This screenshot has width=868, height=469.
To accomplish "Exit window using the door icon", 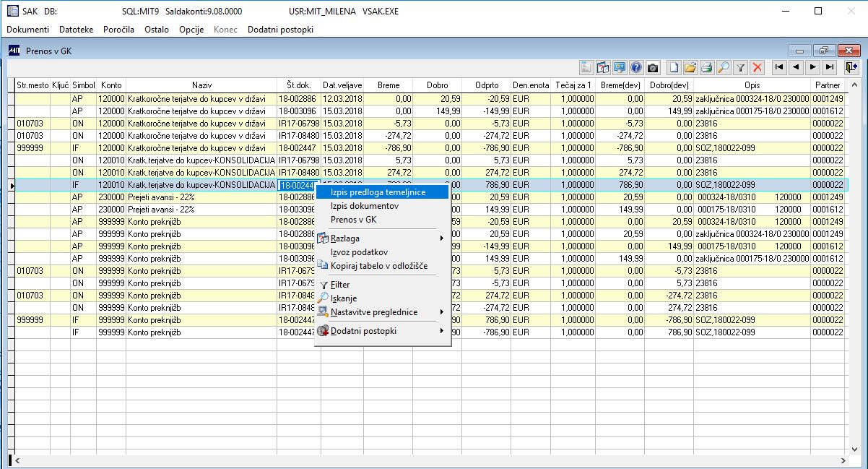I will pyautogui.click(x=852, y=67).
